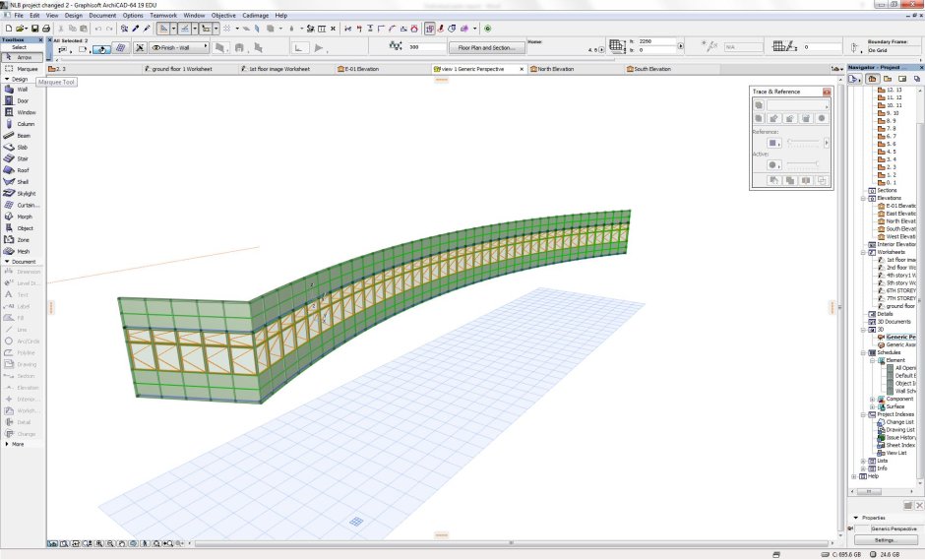
Task: Select the Window tool
Action: coord(22,112)
